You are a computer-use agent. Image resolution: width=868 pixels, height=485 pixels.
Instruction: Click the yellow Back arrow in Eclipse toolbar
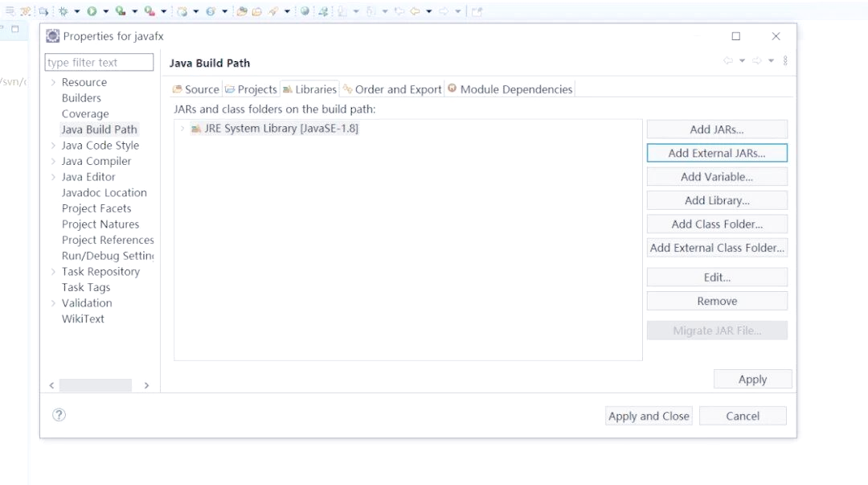coord(415,11)
